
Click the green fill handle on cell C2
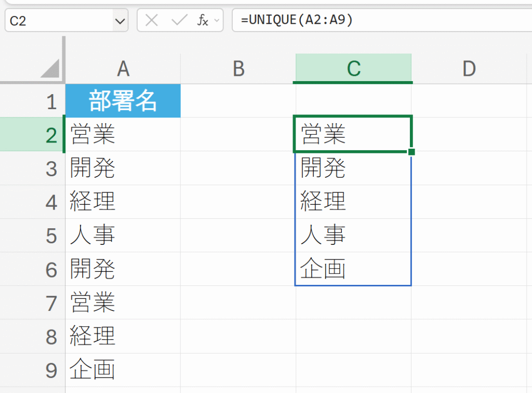pyautogui.click(x=411, y=152)
